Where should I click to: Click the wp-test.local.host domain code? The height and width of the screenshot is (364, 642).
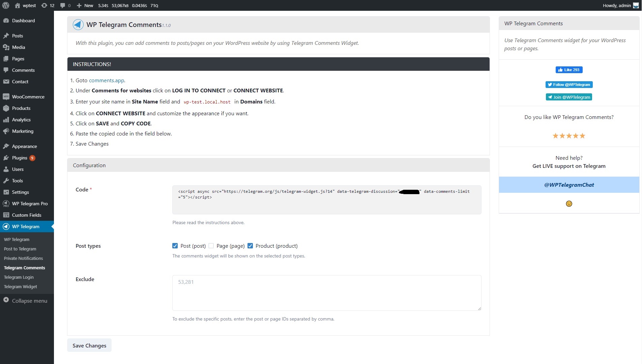(x=207, y=102)
